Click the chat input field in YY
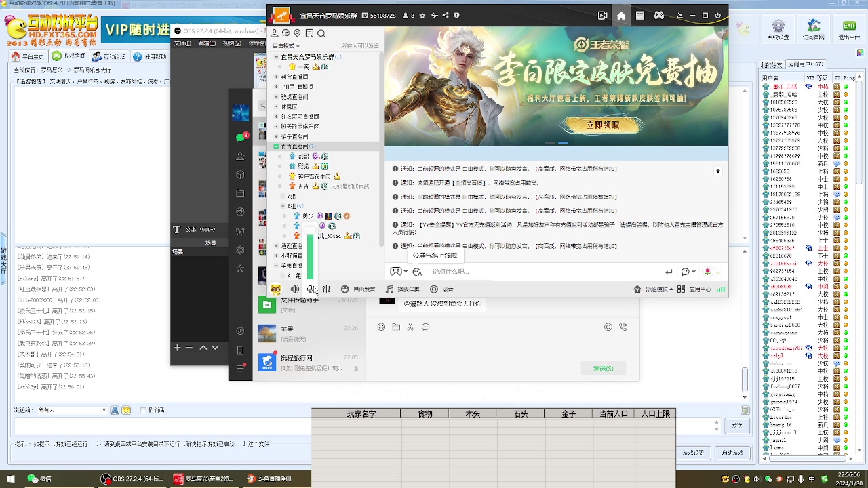 (x=542, y=272)
